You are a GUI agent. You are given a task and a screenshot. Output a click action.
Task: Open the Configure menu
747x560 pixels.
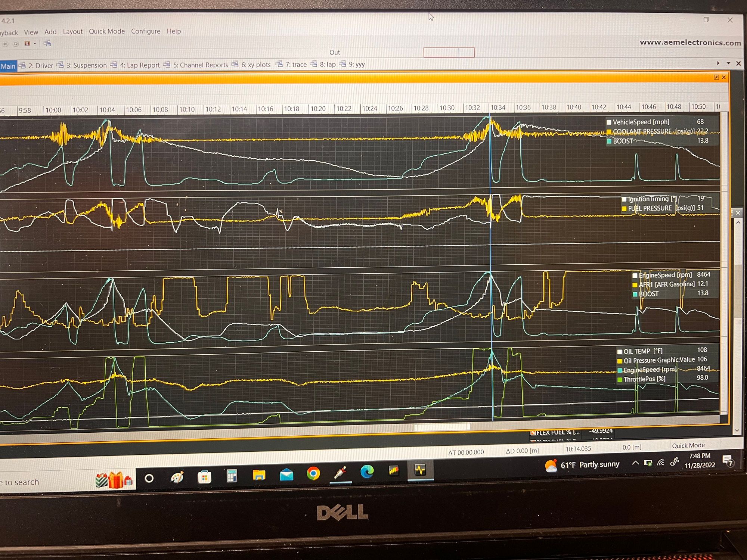(x=145, y=31)
